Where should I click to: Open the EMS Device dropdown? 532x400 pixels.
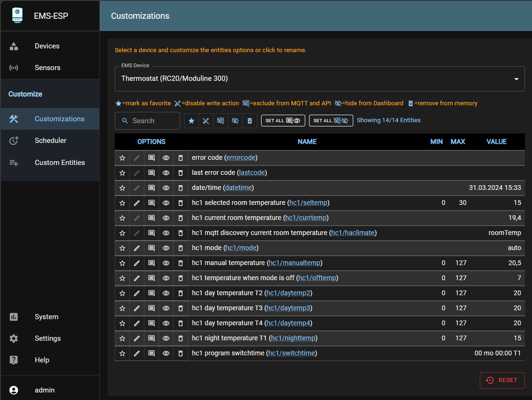click(x=319, y=79)
